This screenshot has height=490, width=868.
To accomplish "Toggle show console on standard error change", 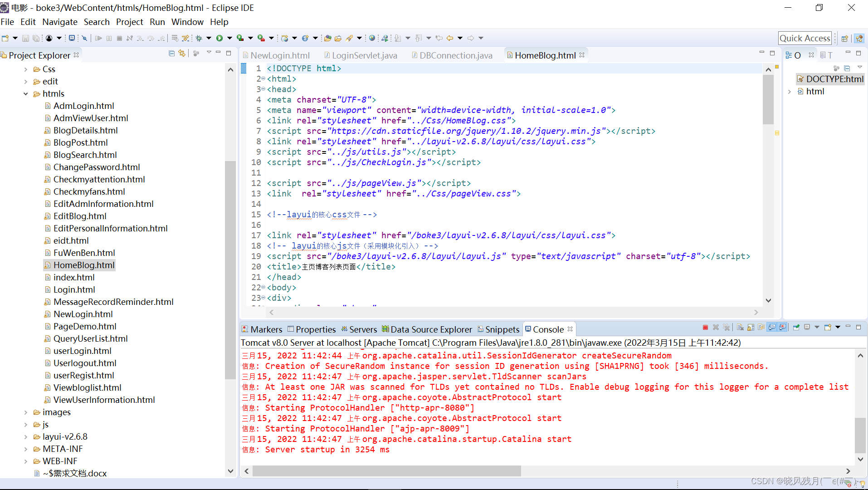I will pyautogui.click(x=783, y=327).
